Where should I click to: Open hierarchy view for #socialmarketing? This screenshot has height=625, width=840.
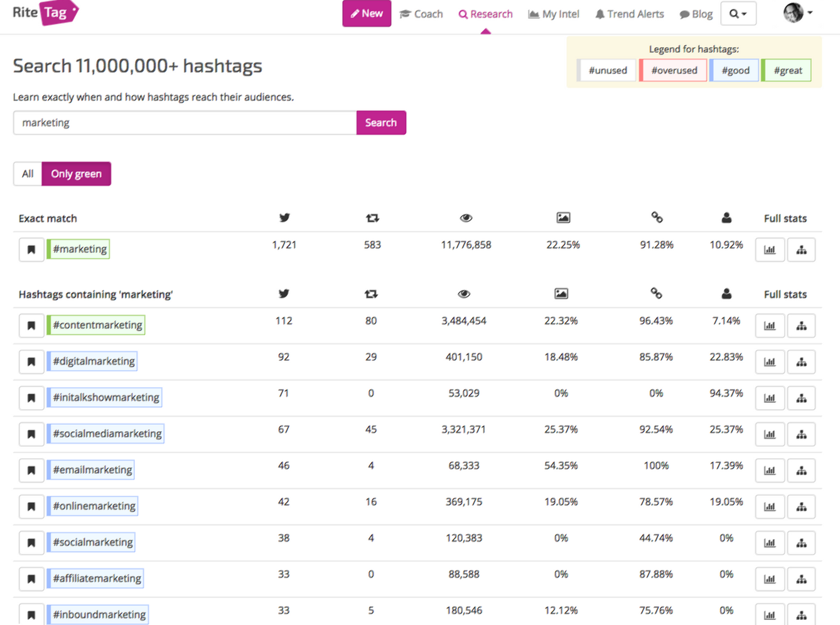pyautogui.click(x=801, y=543)
